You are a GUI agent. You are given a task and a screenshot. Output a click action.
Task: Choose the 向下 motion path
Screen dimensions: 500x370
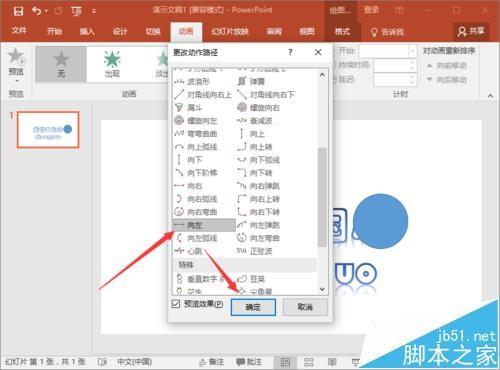189,160
